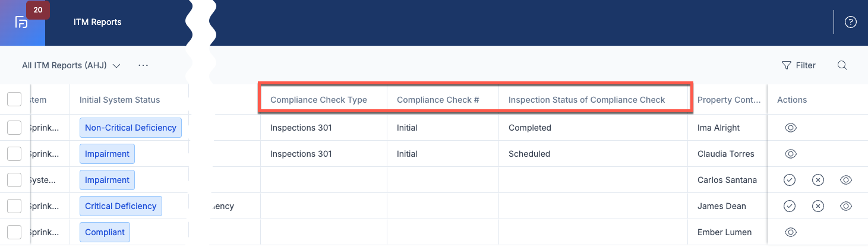This screenshot has width=868, height=250.
Task: Open the help question mark icon
Action: click(851, 23)
